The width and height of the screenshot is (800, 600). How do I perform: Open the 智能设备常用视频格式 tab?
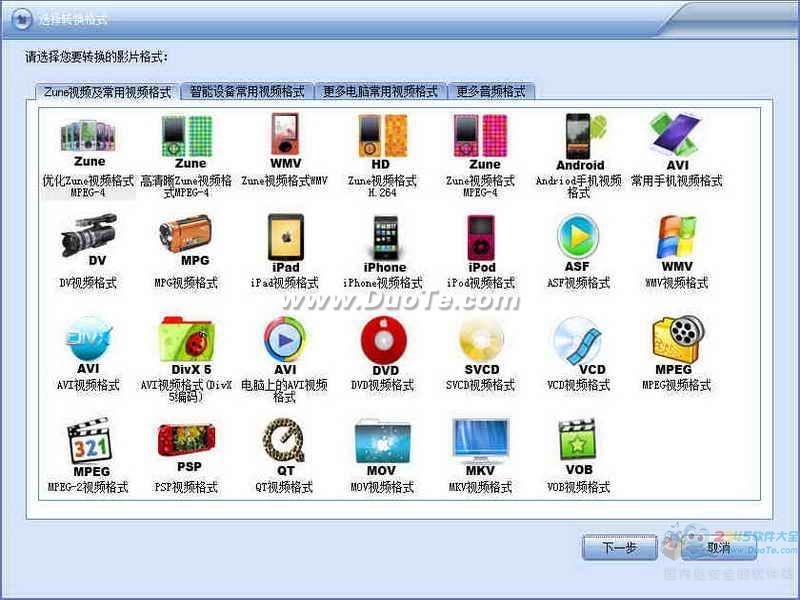pos(247,91)
